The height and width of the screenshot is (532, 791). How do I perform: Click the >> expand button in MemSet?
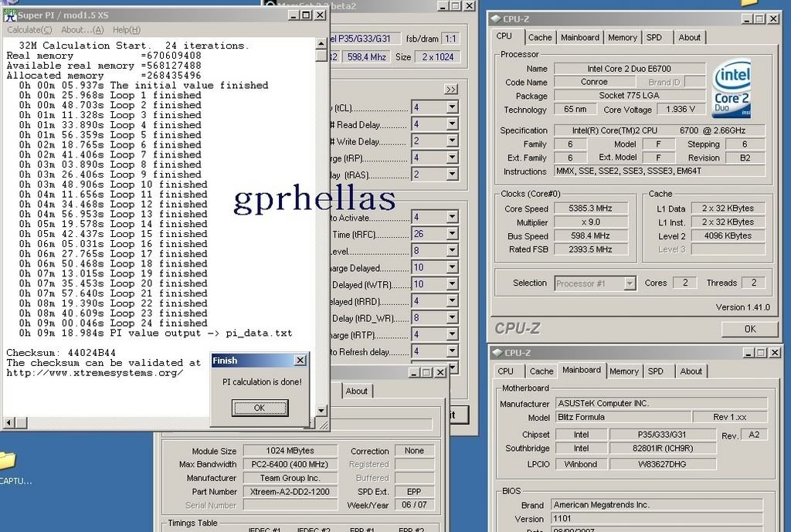tap(451, 90)
